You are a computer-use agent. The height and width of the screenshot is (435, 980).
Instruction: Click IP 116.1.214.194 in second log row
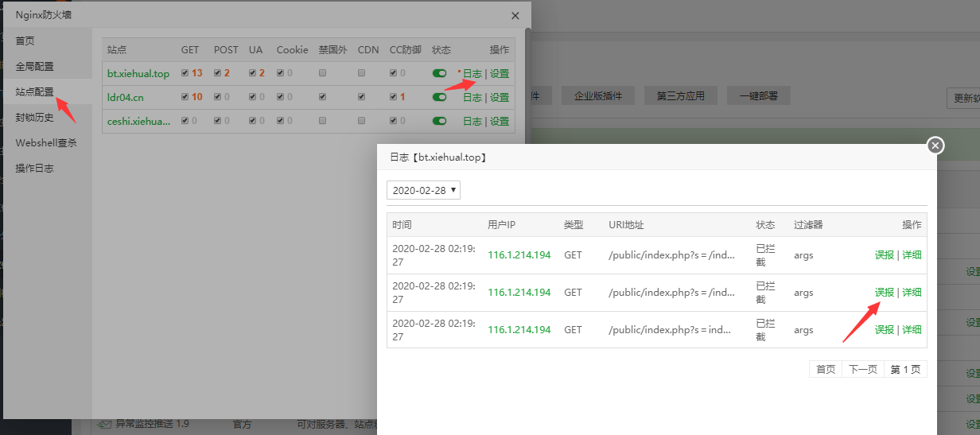click(x=519, y=292)
